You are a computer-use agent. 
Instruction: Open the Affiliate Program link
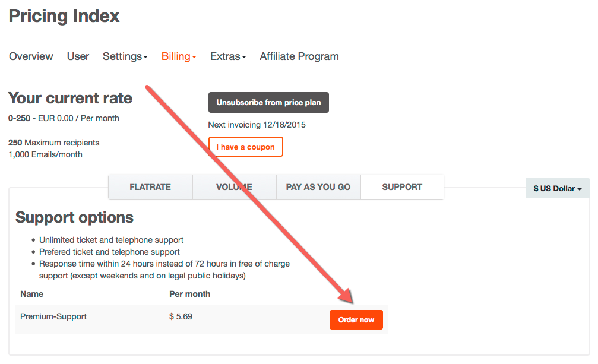pos(299,56)
